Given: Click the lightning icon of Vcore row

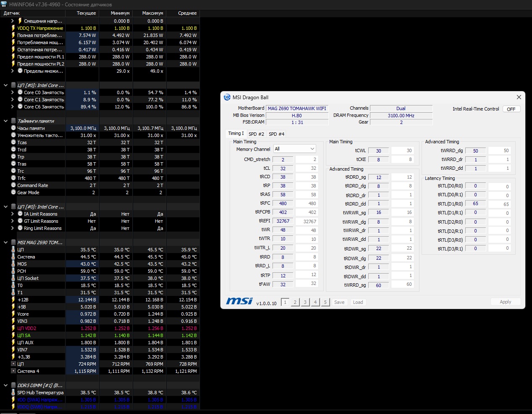Looking at the screenshot, I should 13,314.
